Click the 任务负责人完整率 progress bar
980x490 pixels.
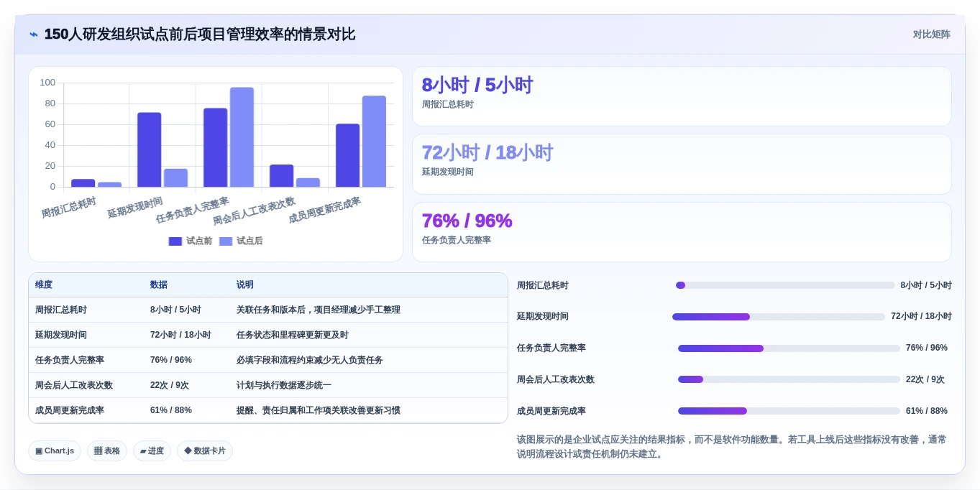click(x=789, y=348)
